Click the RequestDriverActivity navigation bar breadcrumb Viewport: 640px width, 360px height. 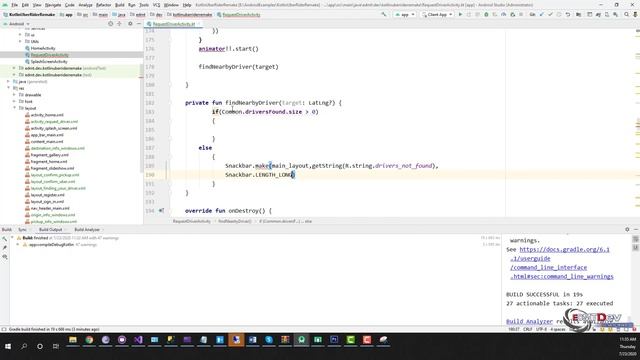point(239,14)
